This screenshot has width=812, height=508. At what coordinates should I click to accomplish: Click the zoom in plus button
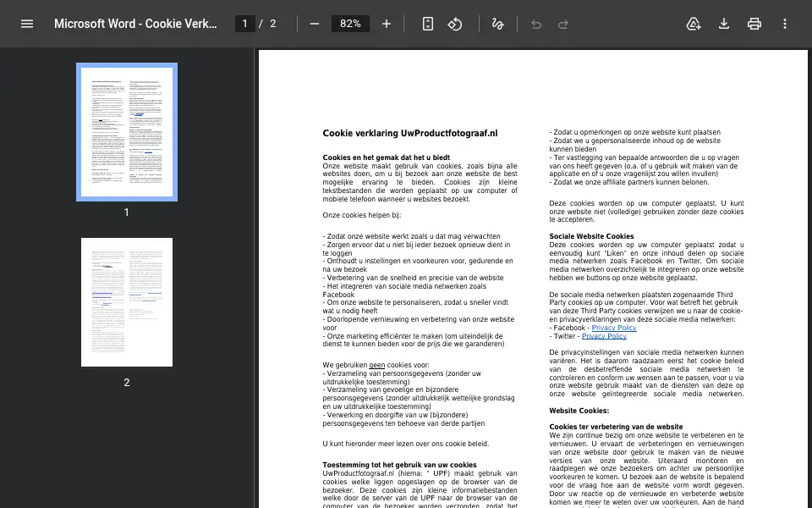(x=387, y=24)
